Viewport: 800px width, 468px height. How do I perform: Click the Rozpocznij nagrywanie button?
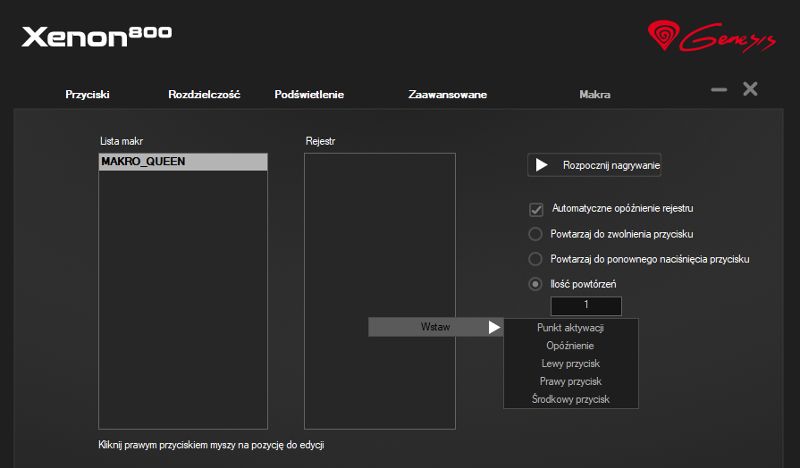pyautogui.click(x=594, y=165)
